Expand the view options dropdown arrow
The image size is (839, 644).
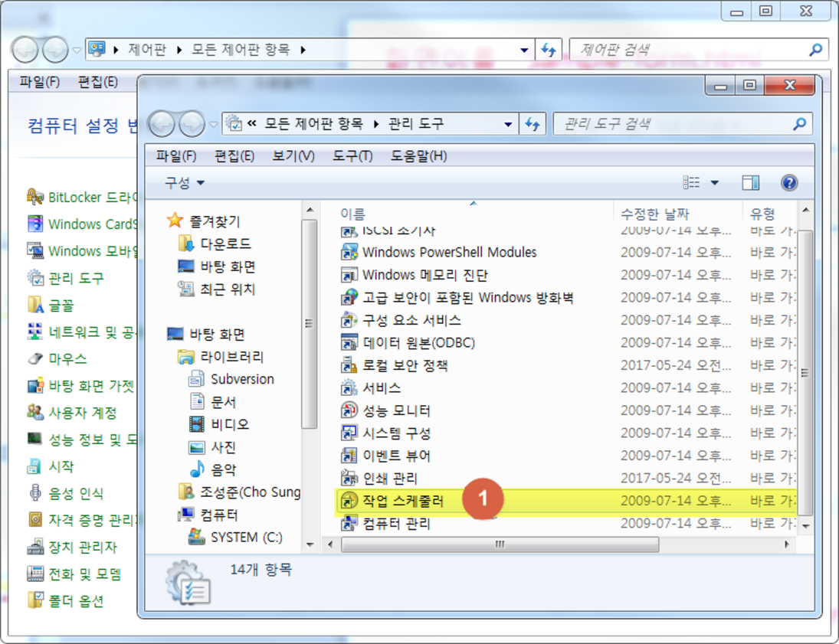715,183
